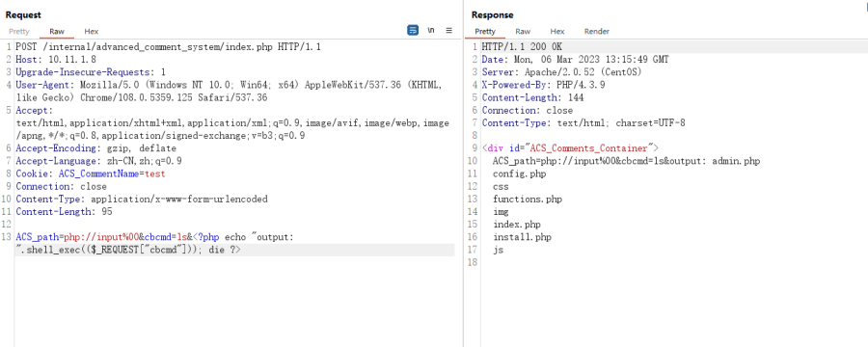868x347 pixels.
Task: Click the Server: Apache/2.0.52 line
Action: [x=562, y=72]
